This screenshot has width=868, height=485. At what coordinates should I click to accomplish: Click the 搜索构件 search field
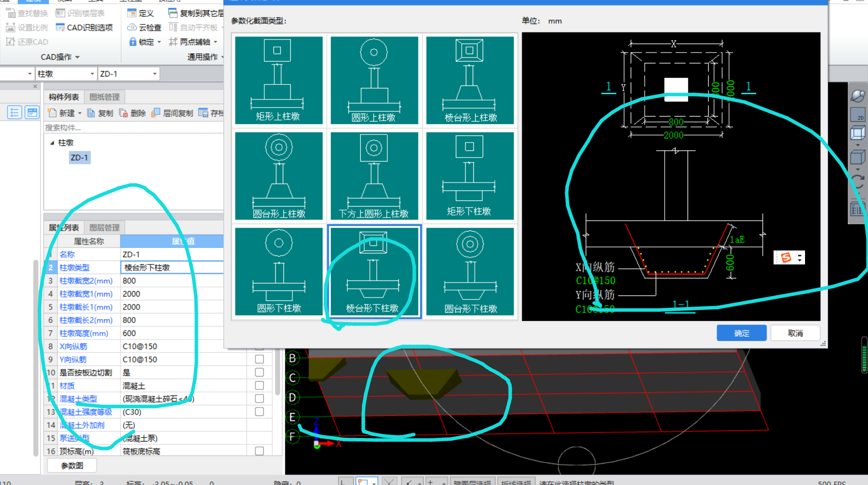133,127
